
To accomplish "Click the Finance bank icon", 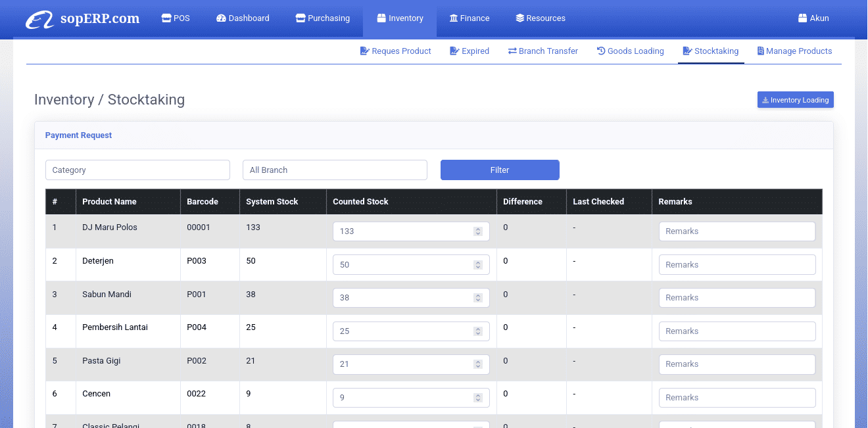I will (x=454, y=18).
